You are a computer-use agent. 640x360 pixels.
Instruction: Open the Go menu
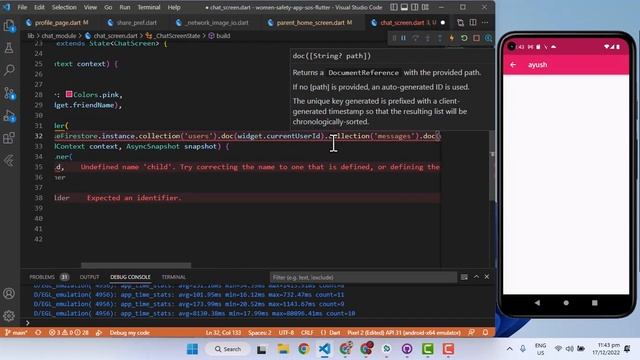tap(108, 7)
